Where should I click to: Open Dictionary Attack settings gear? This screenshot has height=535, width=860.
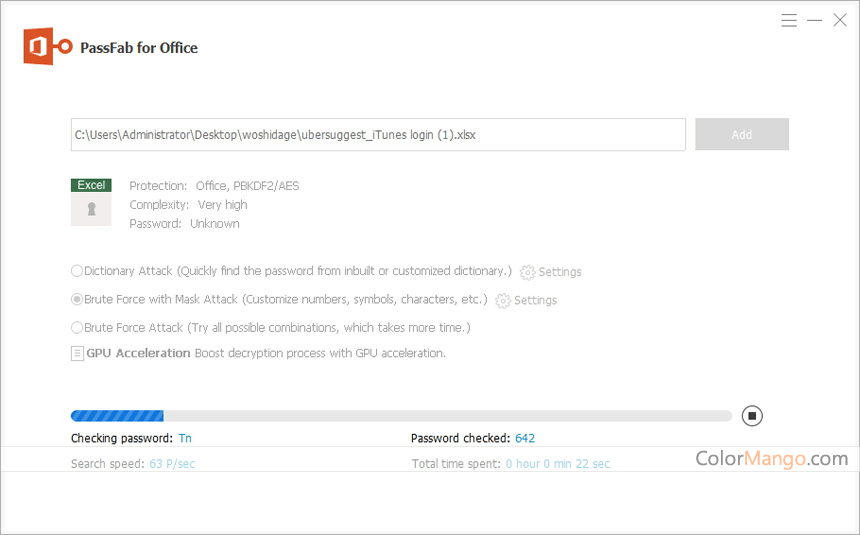(528, 272)
